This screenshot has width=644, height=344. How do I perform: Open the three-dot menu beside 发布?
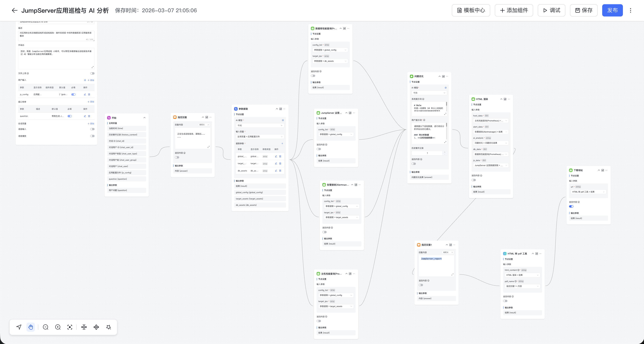[x=631, y=10]
